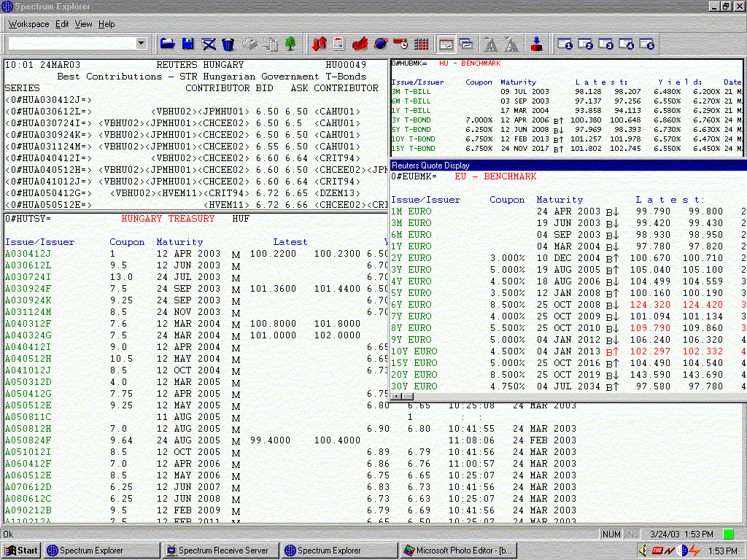Image resolution: width=747 pixels, height=560 pixels.
Task: Click the 1:53 PM taskbar clock
Action: (x=723, y=551)
